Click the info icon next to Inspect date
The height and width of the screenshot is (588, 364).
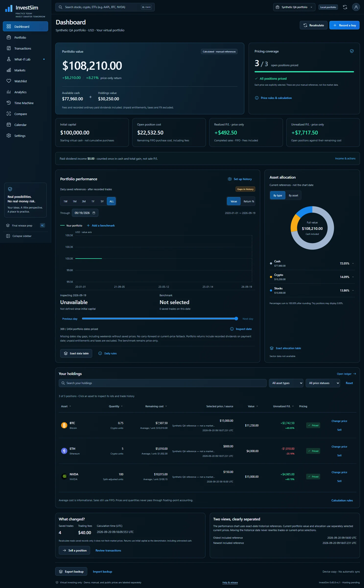coord(232,329)
